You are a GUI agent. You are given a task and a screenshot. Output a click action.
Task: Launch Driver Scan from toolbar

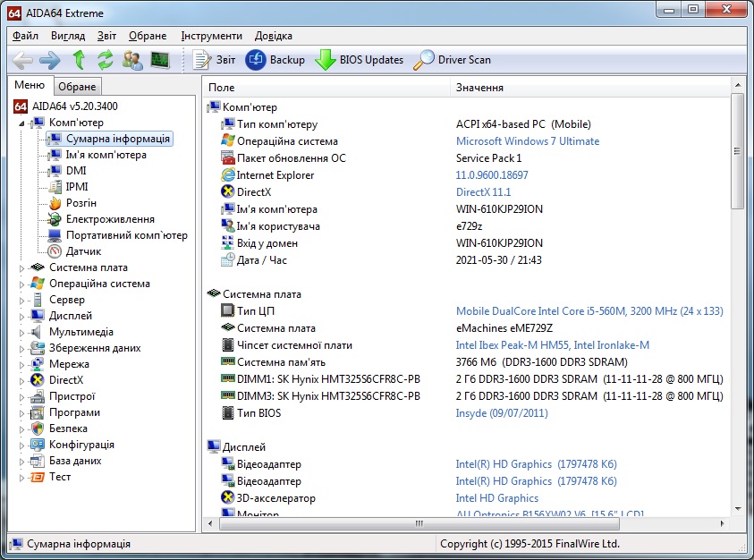tap(453, 60)
